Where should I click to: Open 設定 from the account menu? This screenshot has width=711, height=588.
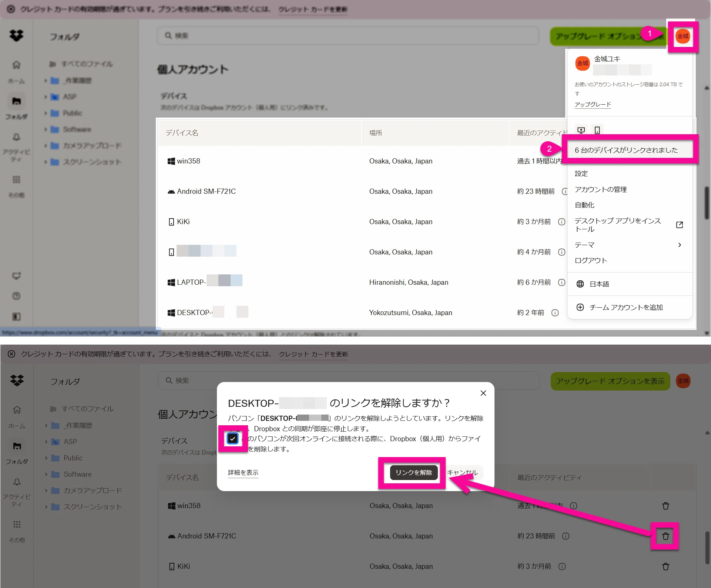tap(581, 174)
